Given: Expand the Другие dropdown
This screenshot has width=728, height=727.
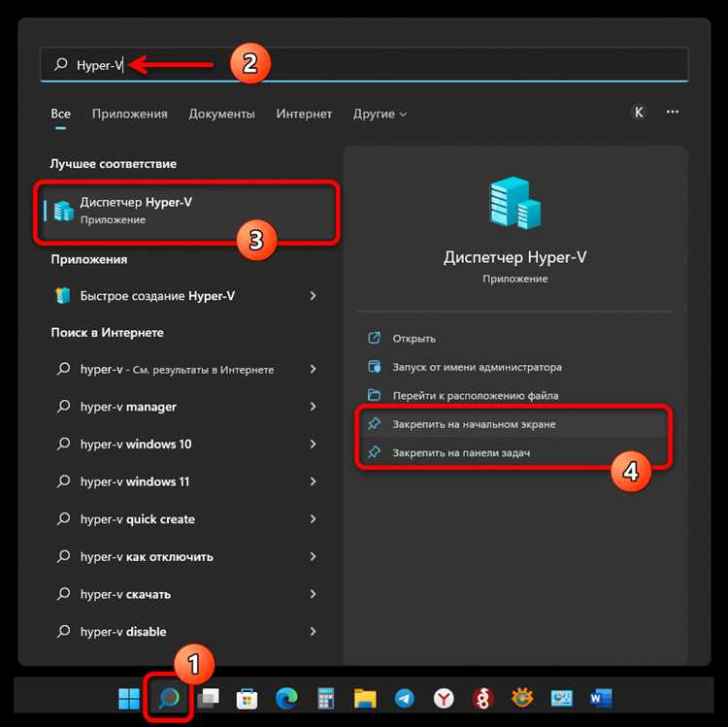Looking at the screenshot, I should pos(380,114).
